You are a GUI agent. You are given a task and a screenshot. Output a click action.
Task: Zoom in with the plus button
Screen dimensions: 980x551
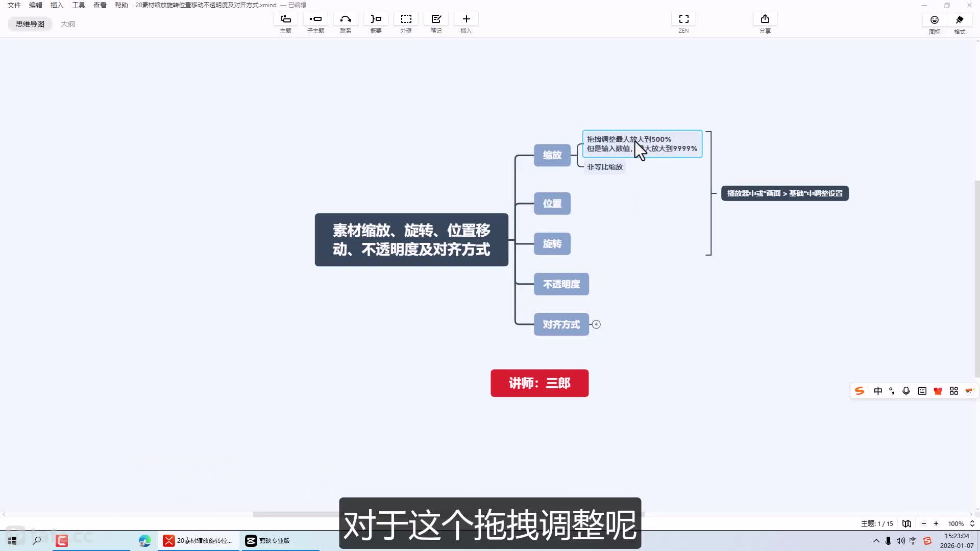pyautogui.click(x=936, y=523)
